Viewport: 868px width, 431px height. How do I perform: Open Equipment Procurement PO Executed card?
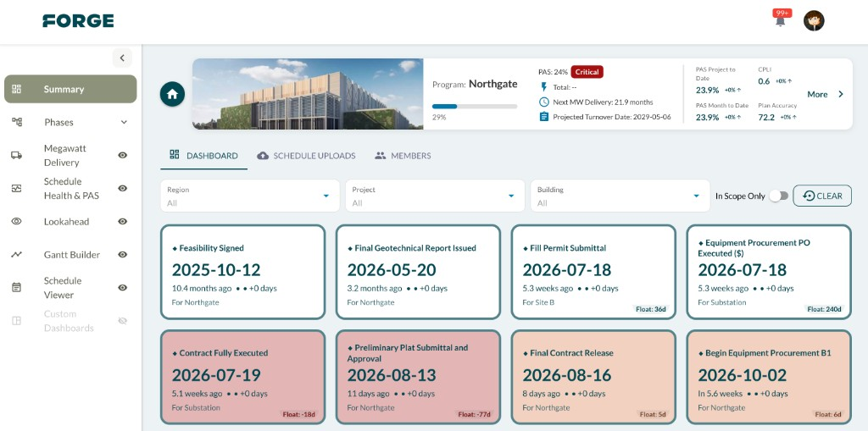768,272
